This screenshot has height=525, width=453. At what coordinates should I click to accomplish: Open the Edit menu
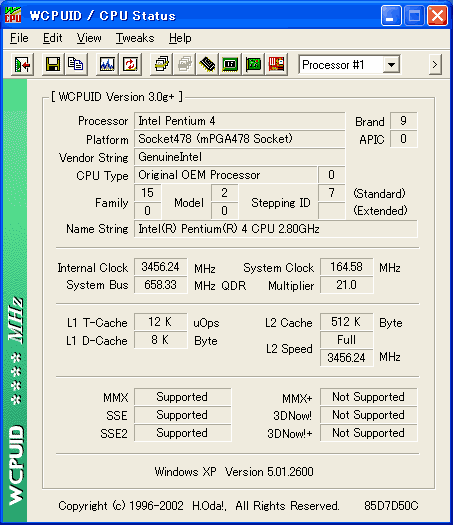(x=53, y=38)
